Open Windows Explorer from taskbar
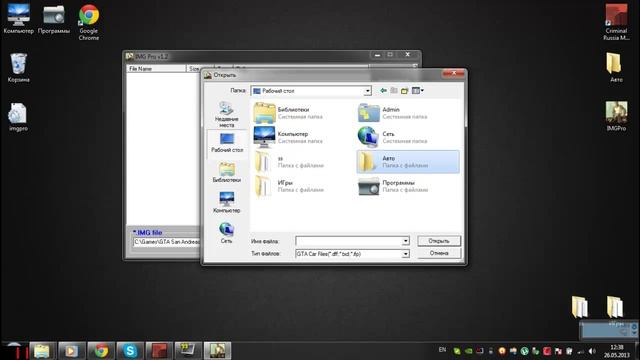 pos(42,351)
